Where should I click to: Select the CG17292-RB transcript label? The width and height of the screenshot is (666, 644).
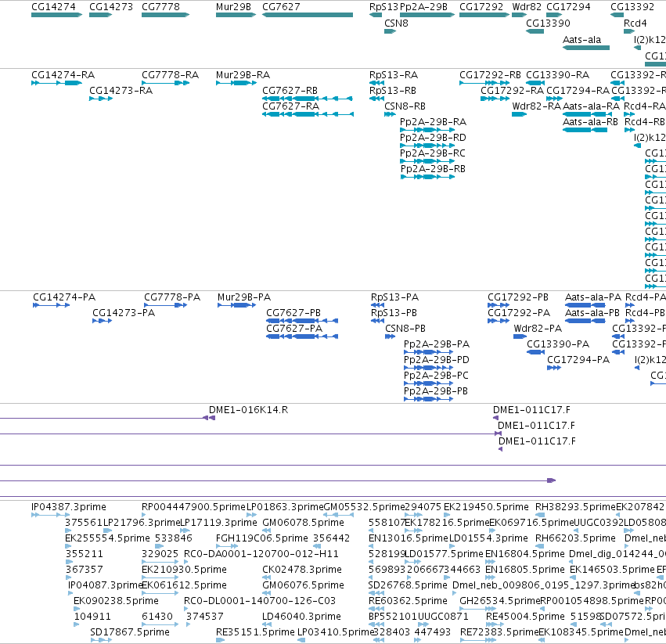(490, 75)
